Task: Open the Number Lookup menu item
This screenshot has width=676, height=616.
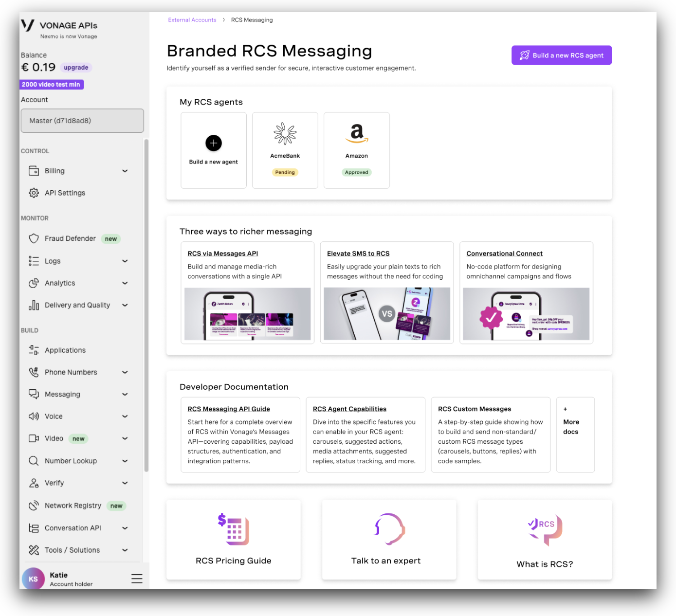Action: click(x=71, y=461)
